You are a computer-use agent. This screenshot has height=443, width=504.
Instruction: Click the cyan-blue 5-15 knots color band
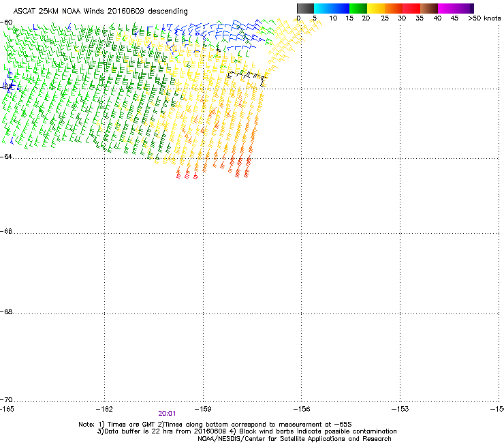click(x=332, y=8)
